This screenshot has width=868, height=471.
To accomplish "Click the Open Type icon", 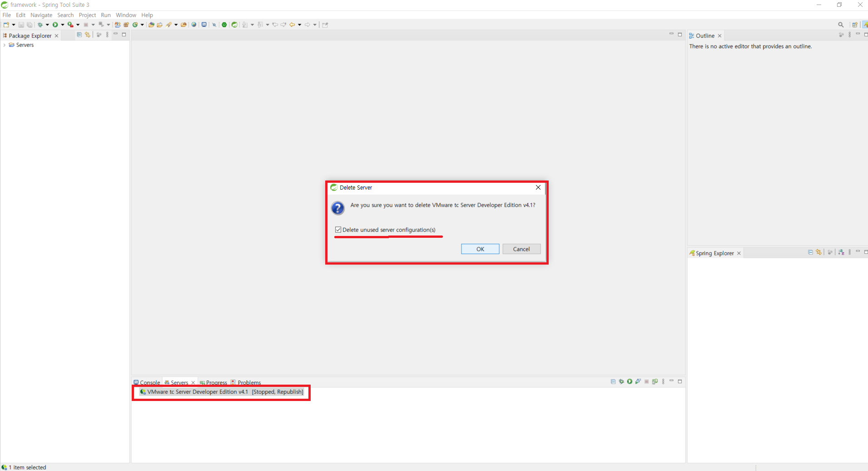I will pyautogui.click(x=151, y=25).
